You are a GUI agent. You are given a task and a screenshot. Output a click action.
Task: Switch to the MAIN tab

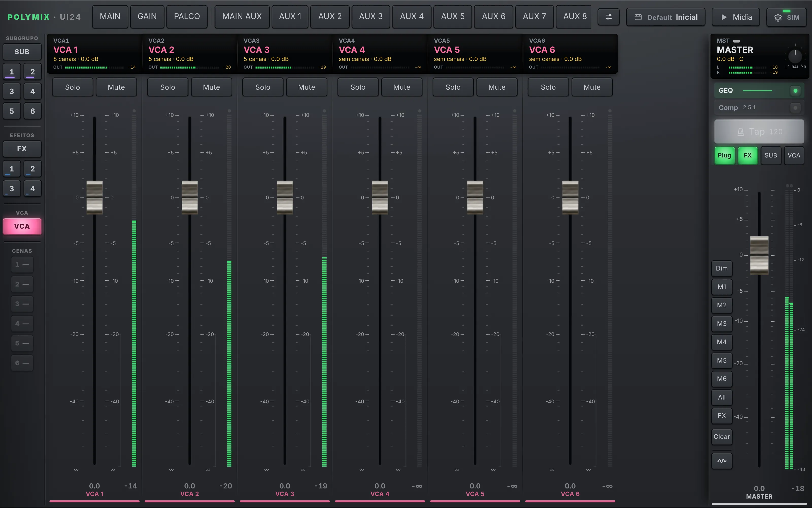click(110, 17)
